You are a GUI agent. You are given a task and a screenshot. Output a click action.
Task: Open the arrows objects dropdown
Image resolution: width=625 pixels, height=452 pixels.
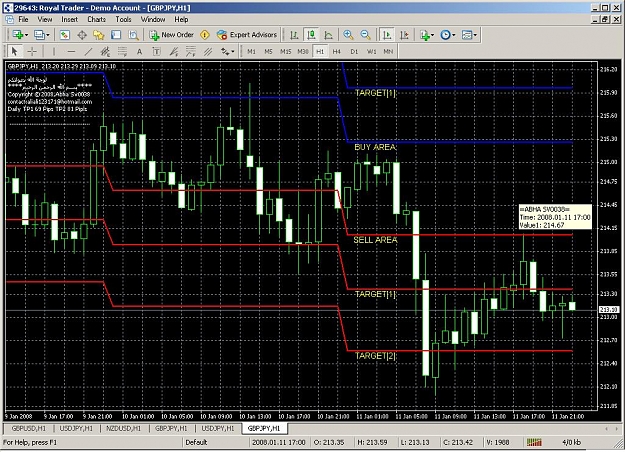point(228,51)
